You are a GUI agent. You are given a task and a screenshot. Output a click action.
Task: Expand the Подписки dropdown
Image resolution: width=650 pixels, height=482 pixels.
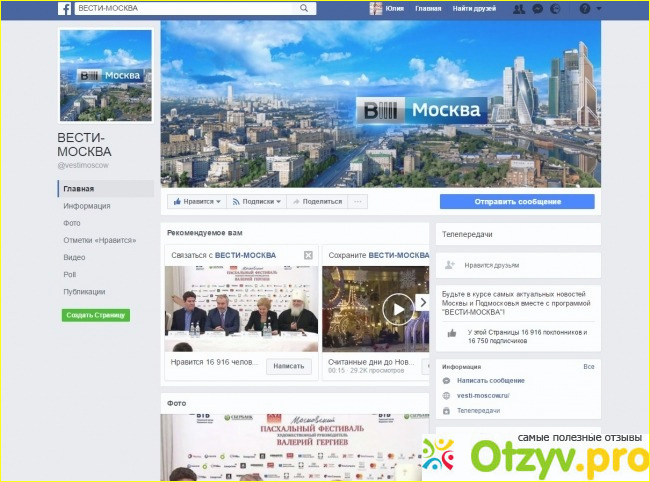[x=255, y=201]
